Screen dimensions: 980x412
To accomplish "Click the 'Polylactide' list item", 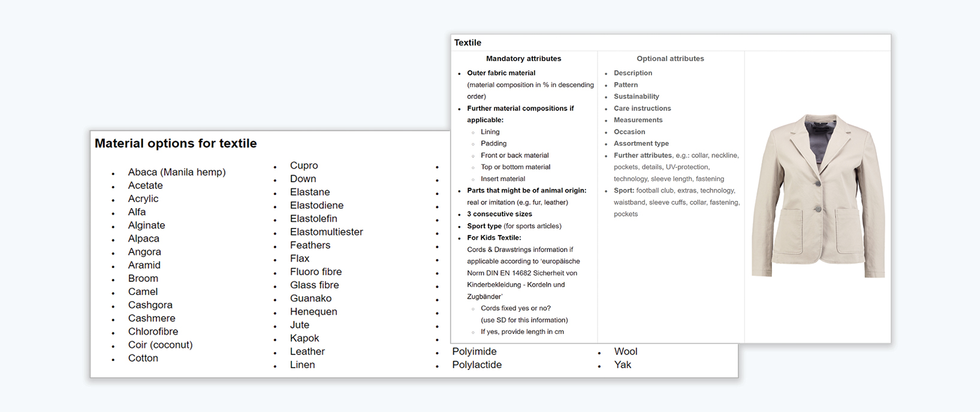I will (x=477, y=365).
